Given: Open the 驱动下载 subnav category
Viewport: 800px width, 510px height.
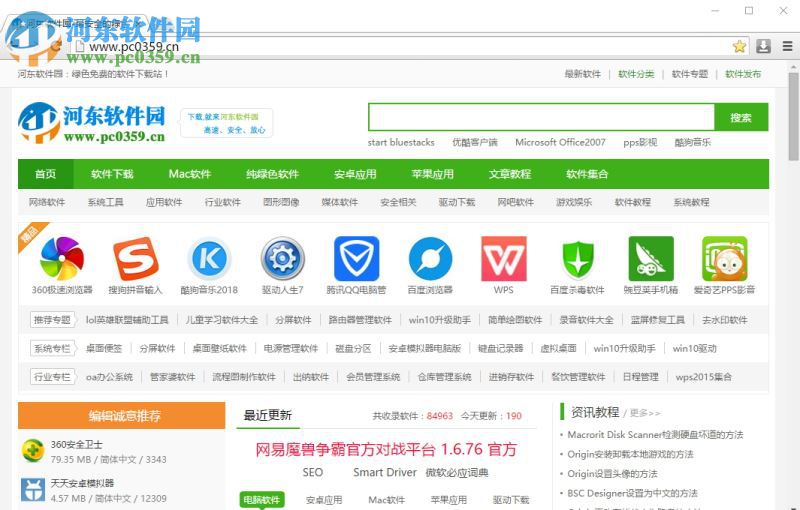Looking at the screenshot, I should (457, 202).
